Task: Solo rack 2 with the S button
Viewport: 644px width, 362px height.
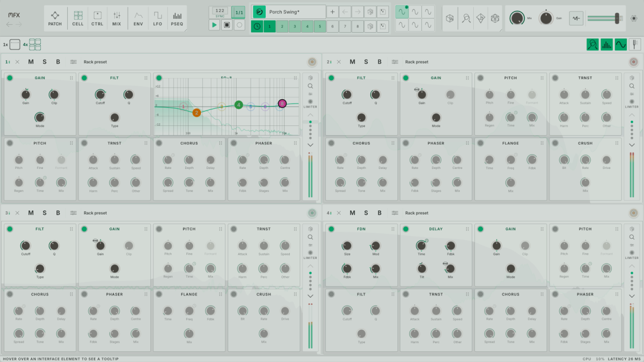Action: coord(366,62)
